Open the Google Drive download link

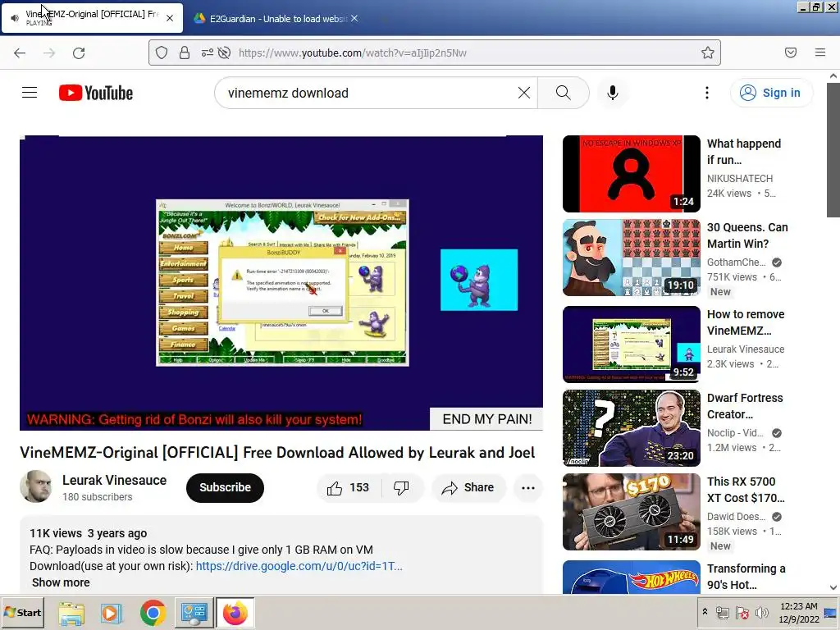pyautogui.click(x=299, y=566)
